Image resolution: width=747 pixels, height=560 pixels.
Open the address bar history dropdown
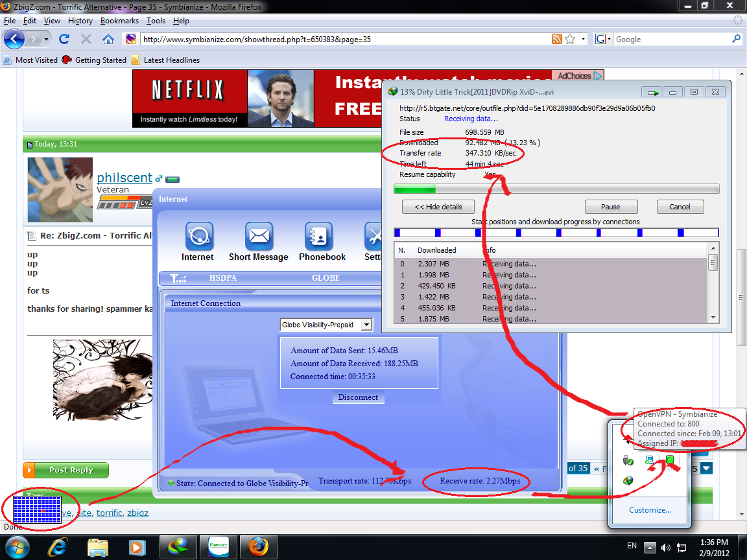click(583, 39)
